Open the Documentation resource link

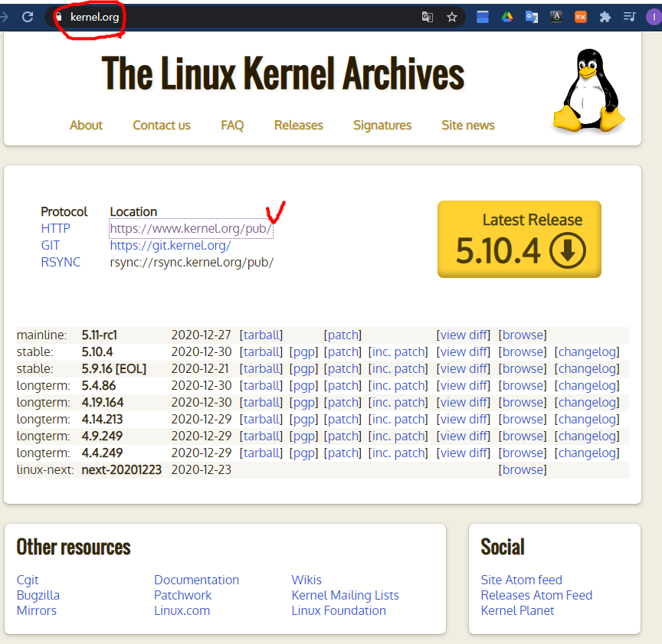click(196, 580)
